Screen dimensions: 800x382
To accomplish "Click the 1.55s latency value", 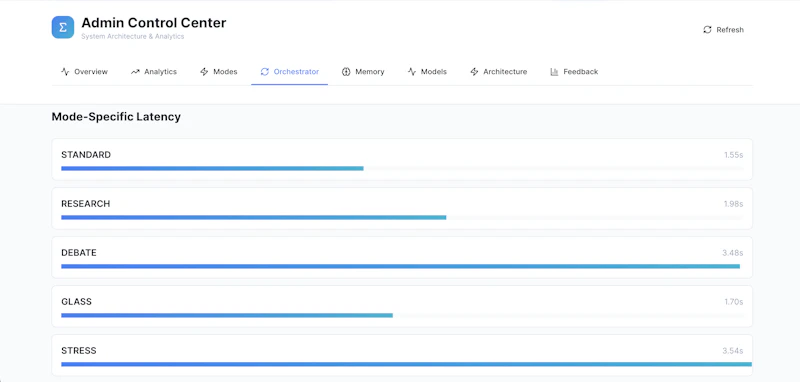I will [734, 155].
